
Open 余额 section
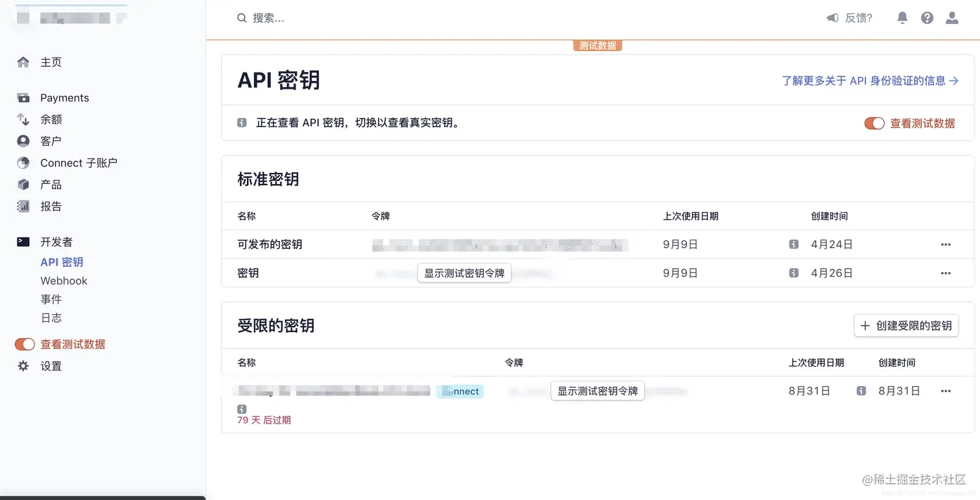(x=51, y=119)
